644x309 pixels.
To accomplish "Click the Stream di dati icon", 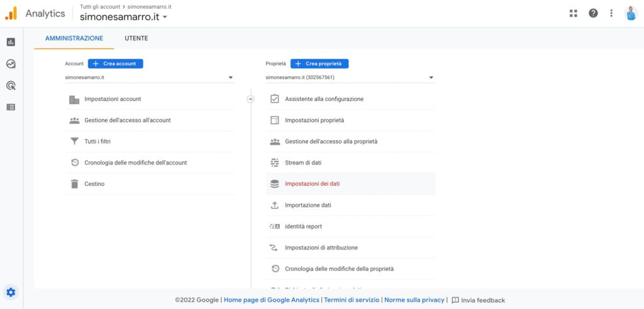I will pyautogui.click(x=275, y=163).
